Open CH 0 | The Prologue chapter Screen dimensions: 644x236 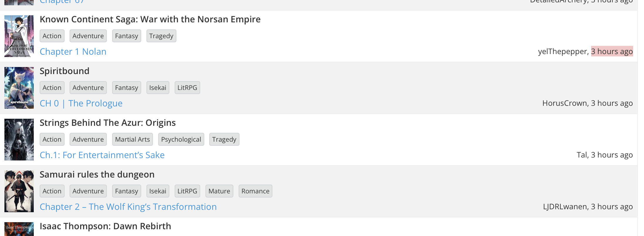(x=81, y=103)
